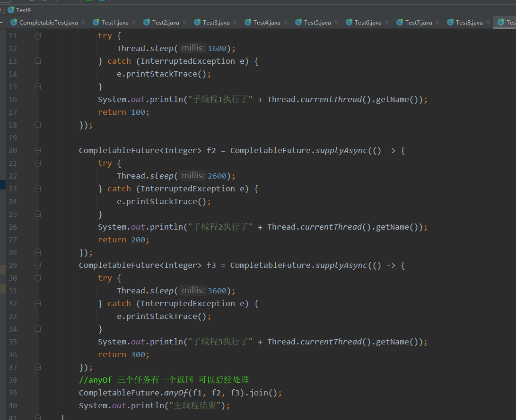Image resolution: width=516 pixels, height=420 pixels.
Task: Collapse the f2 lambda at line 20
Action: (38, 151)
